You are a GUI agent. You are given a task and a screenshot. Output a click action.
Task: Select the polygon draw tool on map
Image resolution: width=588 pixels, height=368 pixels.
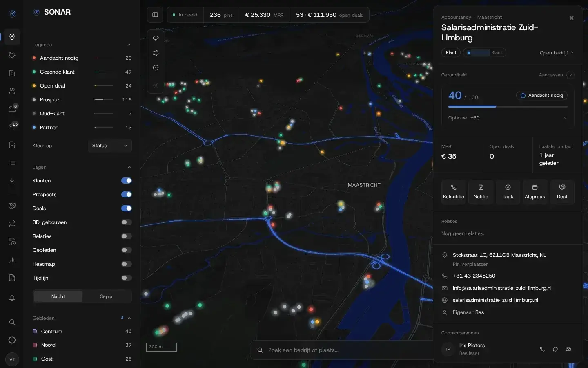(156, 53)
